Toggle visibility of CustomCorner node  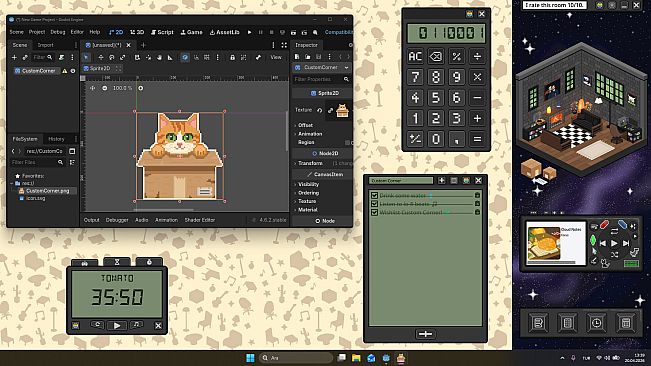(73, 71)
